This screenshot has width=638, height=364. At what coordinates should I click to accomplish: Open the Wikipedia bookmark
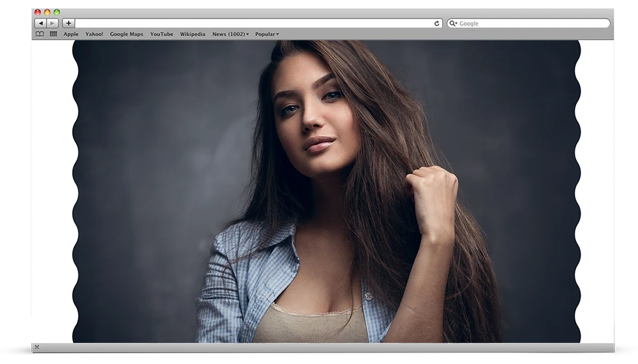pos(193,34)
